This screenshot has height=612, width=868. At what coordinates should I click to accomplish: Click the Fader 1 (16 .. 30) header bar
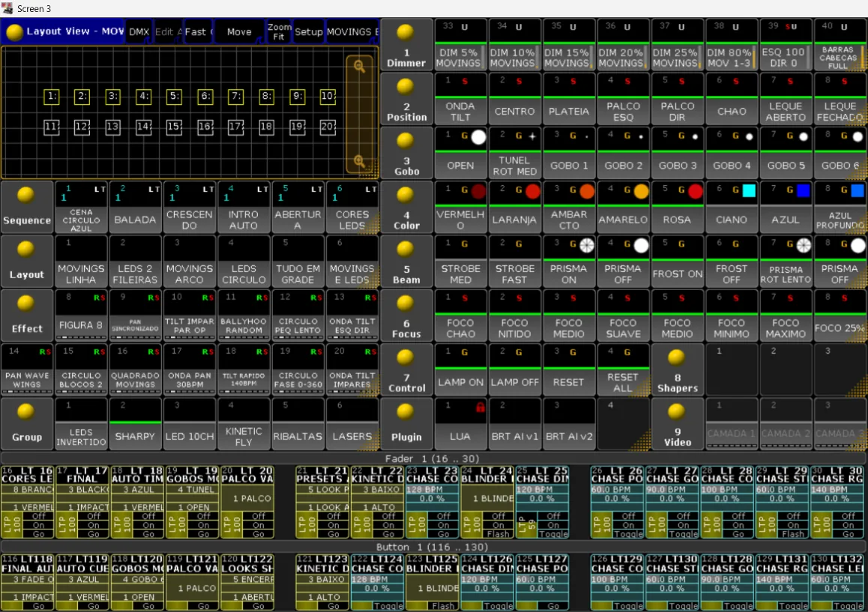click(x=432, y=458)
